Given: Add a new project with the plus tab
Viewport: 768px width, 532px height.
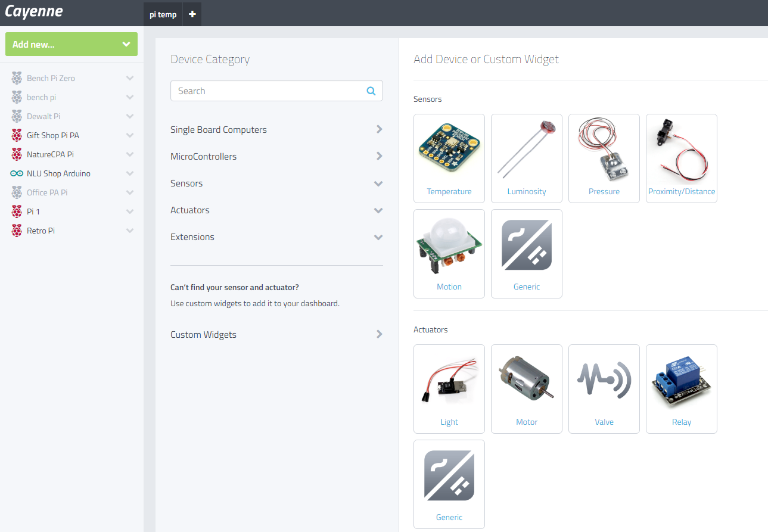Looking at the screenshot, I should 192,14.
